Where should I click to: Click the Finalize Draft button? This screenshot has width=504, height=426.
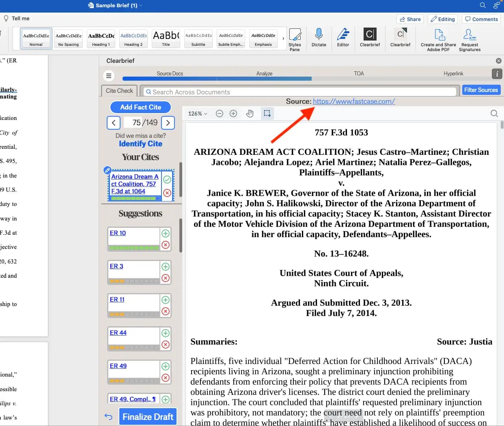pos(148,416)
